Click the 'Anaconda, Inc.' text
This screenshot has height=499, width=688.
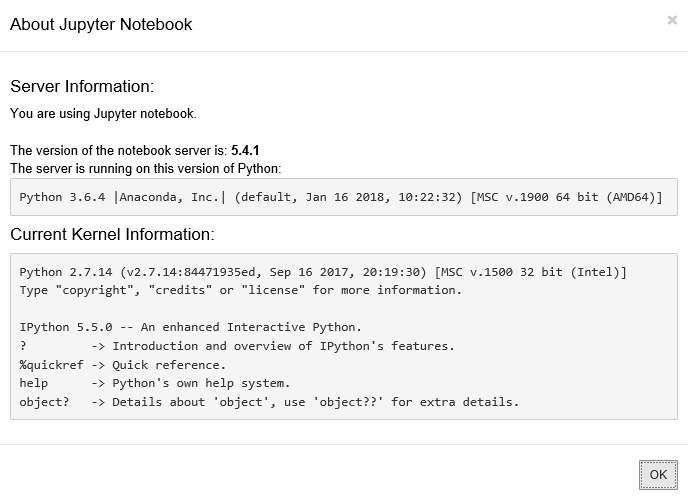(x=169, y=197)
